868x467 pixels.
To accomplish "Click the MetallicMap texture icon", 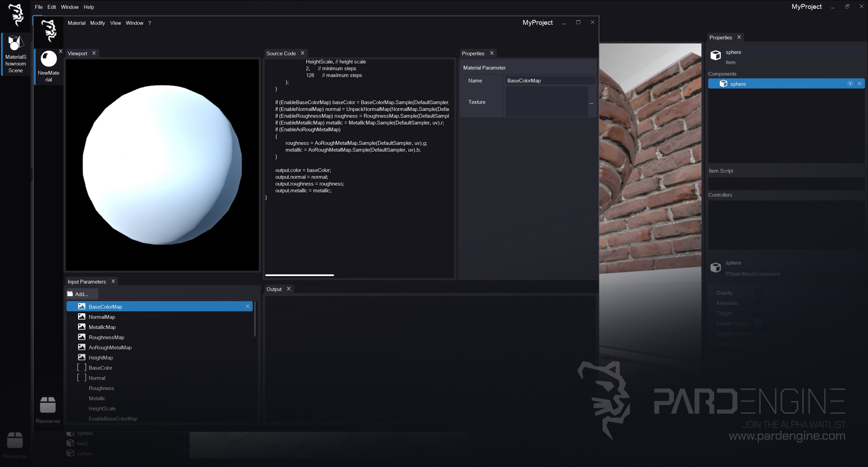I will pyautogui.click(x=82, y=327).
